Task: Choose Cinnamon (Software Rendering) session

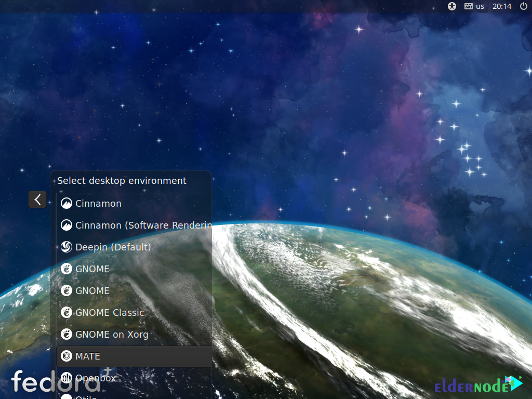Action: point(134,225)
